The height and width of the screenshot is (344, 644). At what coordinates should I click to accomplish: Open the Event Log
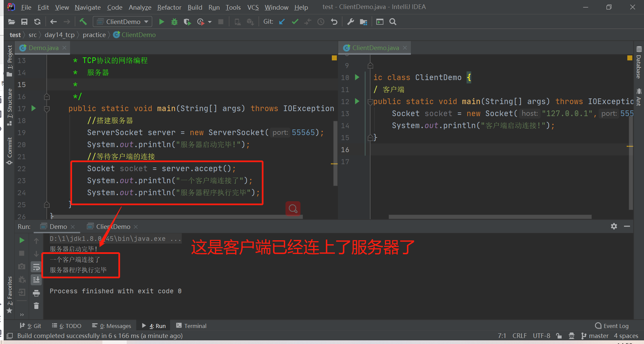612,326
